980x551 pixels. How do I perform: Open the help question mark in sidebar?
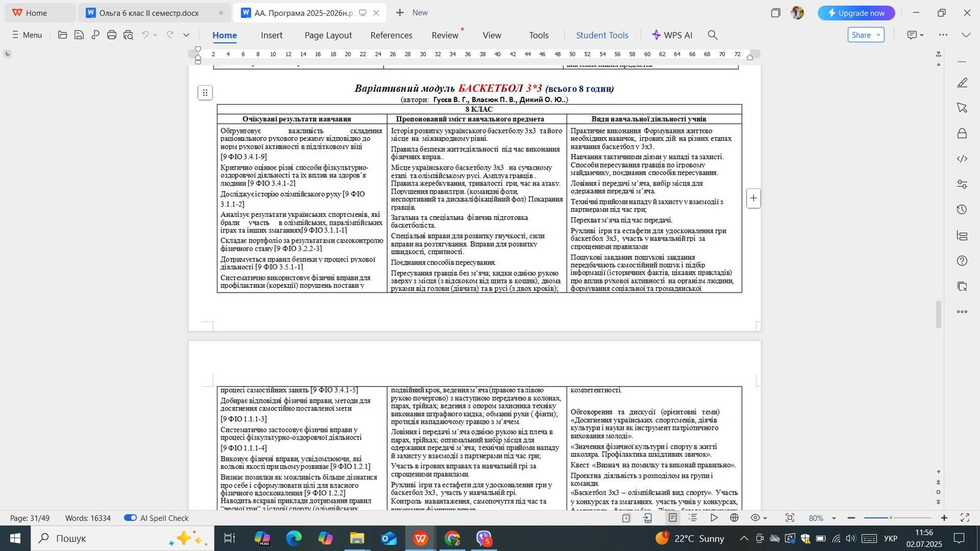pos(962,261)
